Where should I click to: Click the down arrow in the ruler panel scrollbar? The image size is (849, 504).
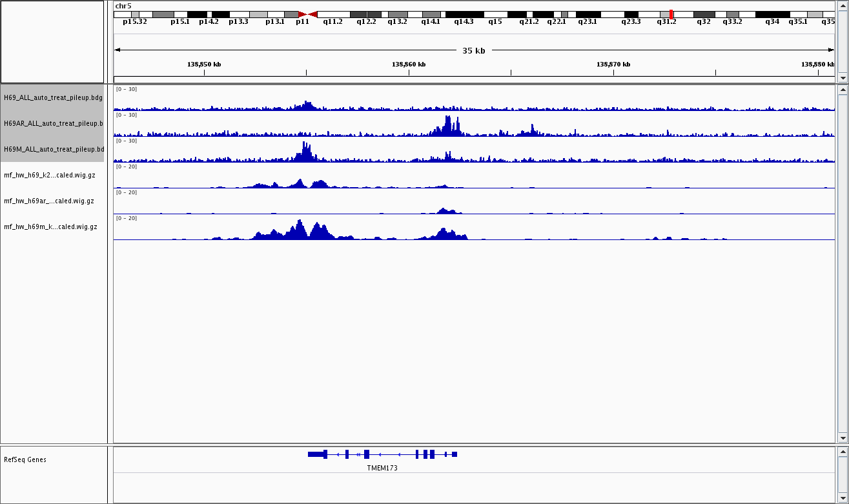pos(842,77)
